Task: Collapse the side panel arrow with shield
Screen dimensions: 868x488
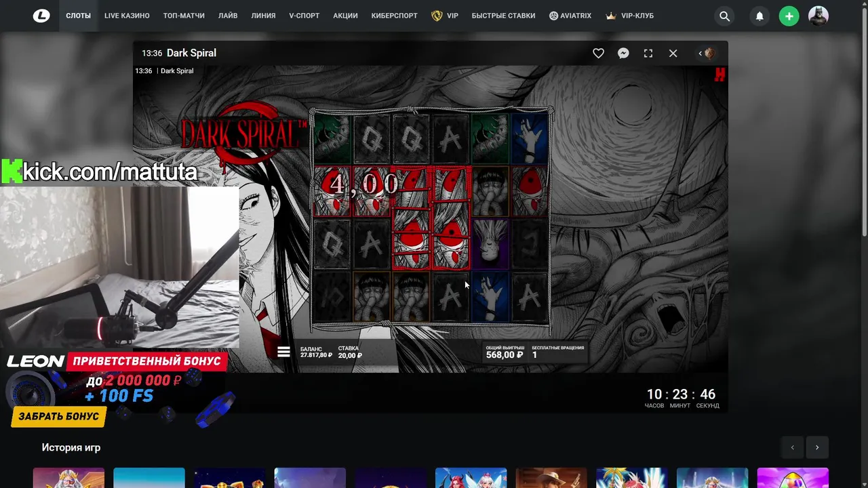Action: coord(707,53)
